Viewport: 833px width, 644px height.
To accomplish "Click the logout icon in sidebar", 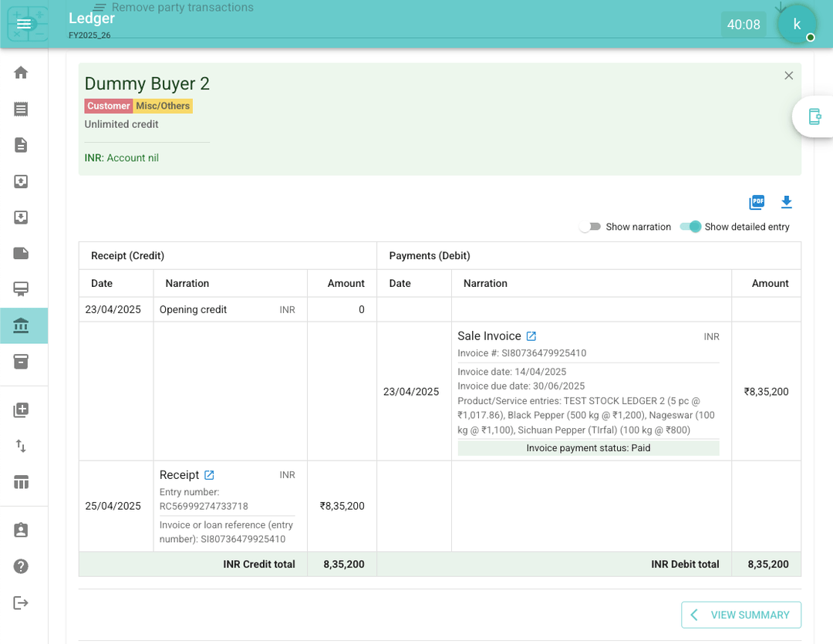I will coord(21,602).
